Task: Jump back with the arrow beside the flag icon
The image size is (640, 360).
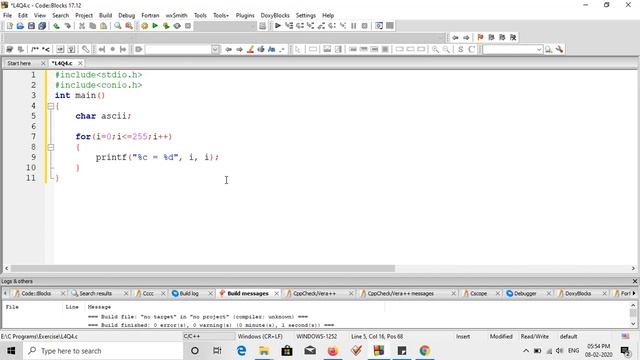Action: point(455,37)
